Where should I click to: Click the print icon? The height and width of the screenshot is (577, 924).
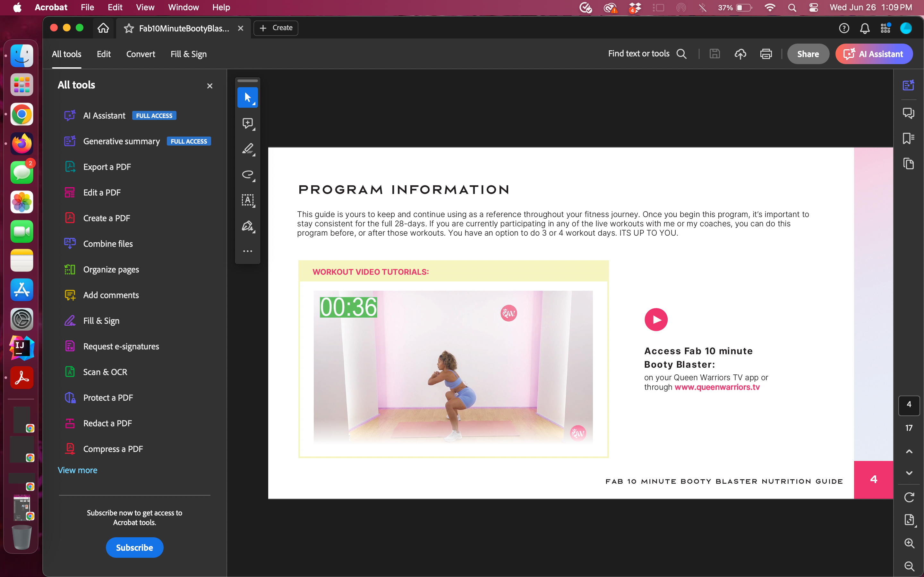click(766, 54)
